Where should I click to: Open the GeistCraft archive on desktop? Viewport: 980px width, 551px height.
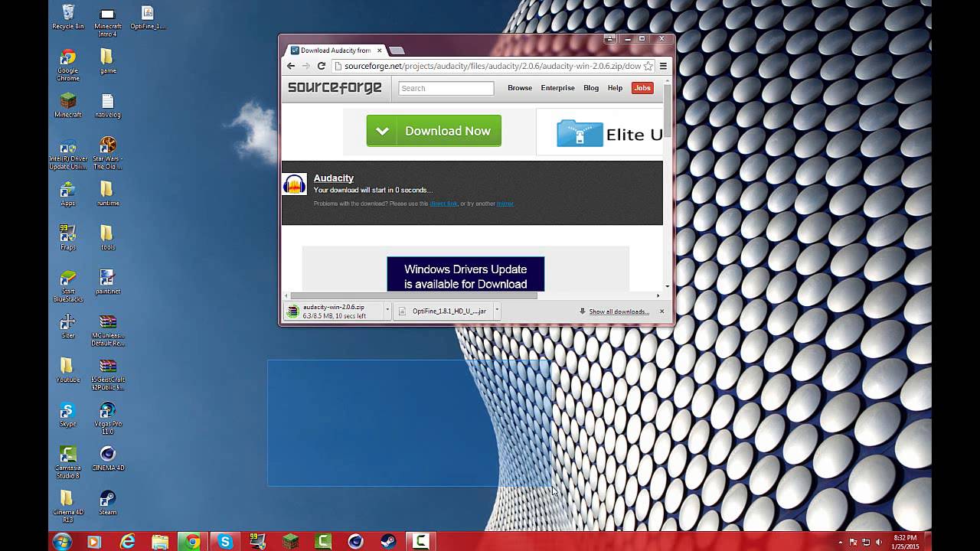(x=108, y=374)
